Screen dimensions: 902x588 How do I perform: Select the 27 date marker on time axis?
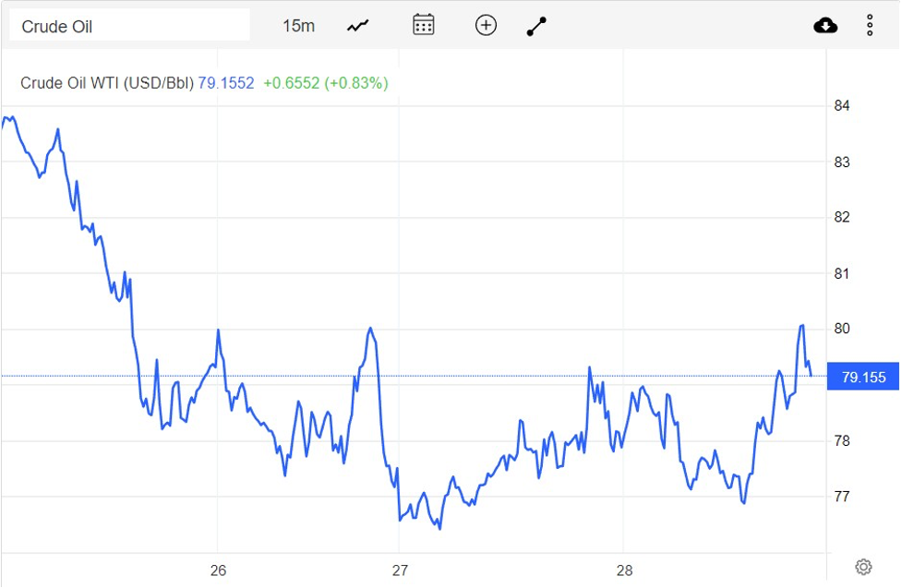(400, 570)
